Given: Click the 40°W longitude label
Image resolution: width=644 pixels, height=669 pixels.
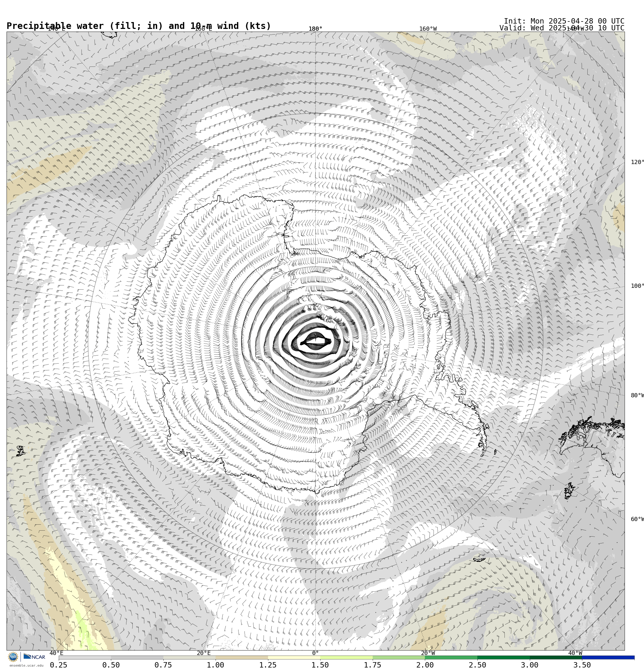Looking at the screenshot, I should [575, 653].
